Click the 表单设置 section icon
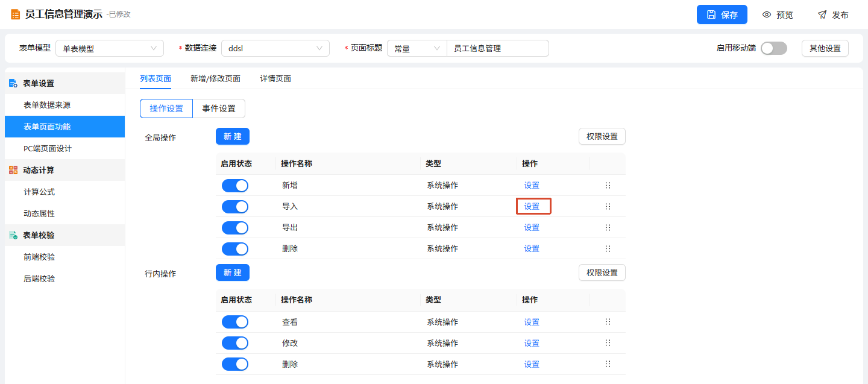 13,83
